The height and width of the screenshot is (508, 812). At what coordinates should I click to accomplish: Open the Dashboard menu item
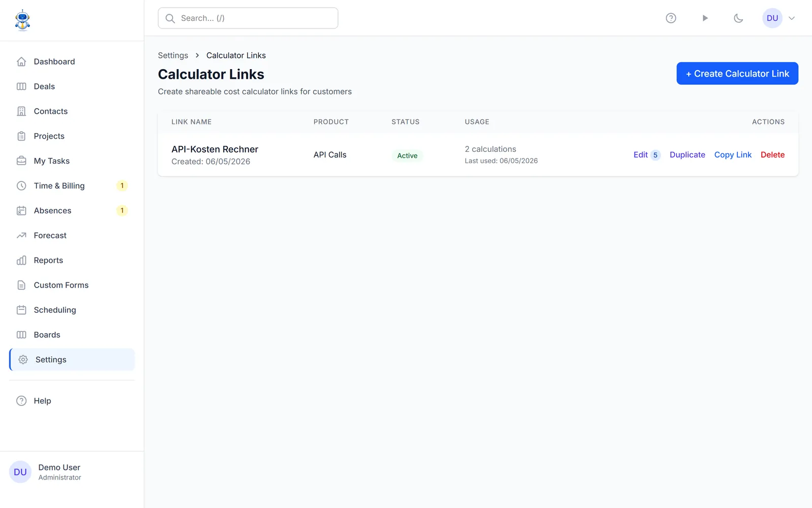tap(72, 61)
